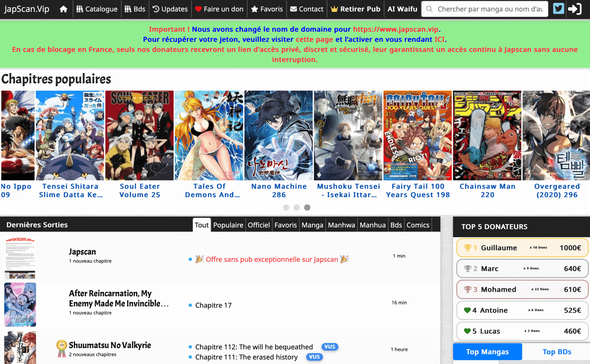Open the Updates page
590x364 pixels.
[170, 9]
